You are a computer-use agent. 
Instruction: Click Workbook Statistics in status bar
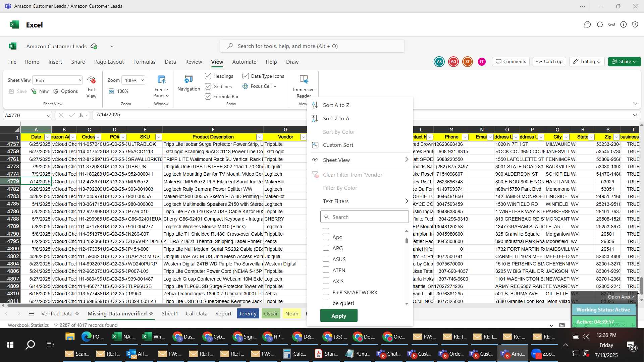point(28,325)
